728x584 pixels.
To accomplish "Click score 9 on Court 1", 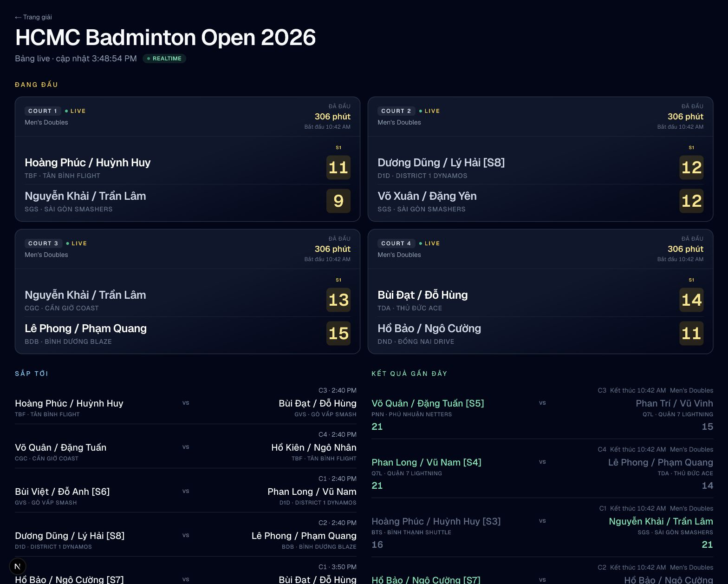I will point(338,201).
